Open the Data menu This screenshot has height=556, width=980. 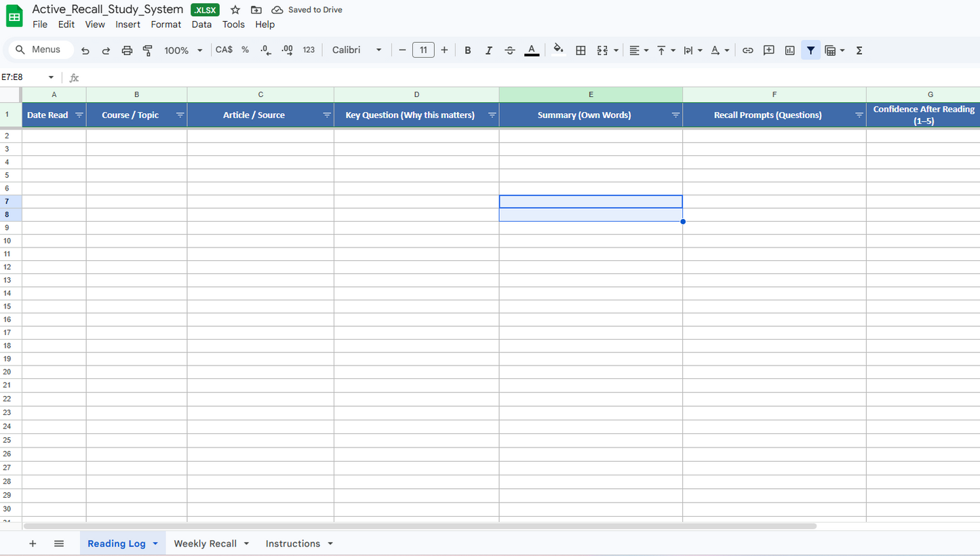click(201, 24)
